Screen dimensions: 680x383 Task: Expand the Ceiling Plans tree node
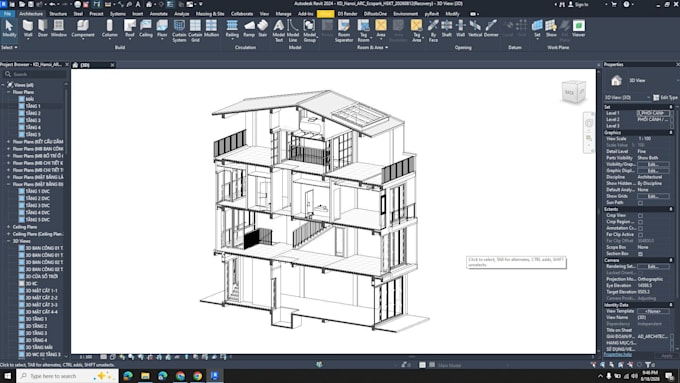(8, 227)
